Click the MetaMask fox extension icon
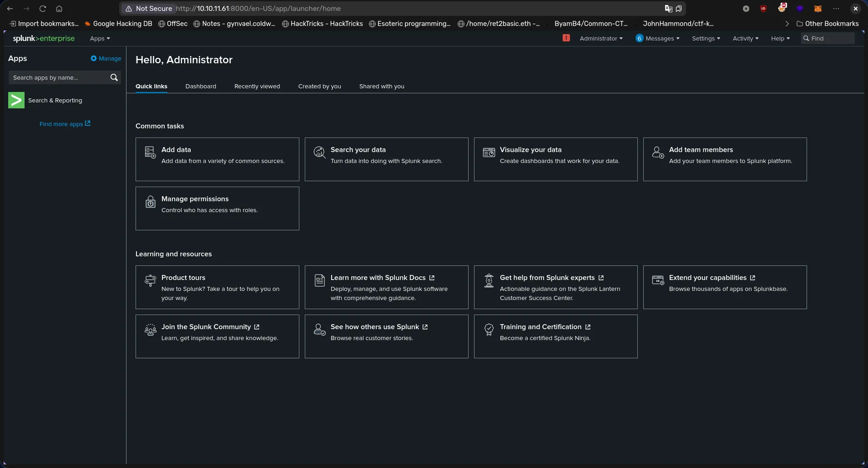Image resolution: width=868 pixels, height=468 pixels. pos(818,9)
